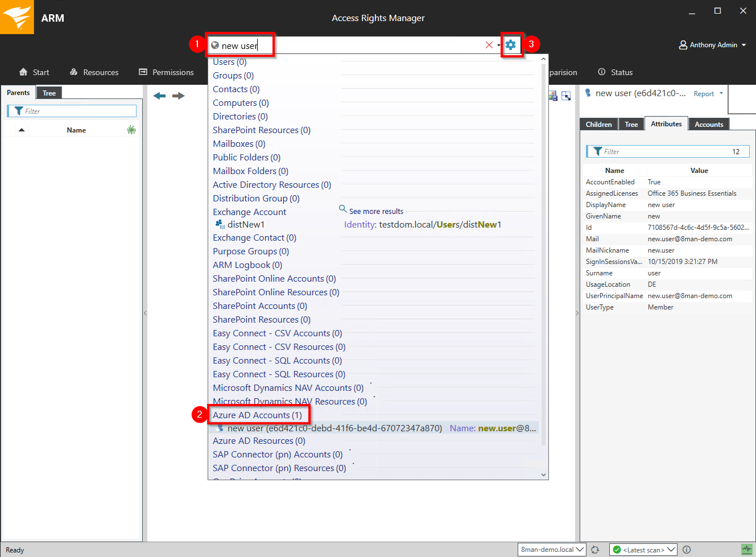Image resolution: width=756 pixels, height=557 pixels.
Task: Click the See more results link
Action: tap(375, 211)
